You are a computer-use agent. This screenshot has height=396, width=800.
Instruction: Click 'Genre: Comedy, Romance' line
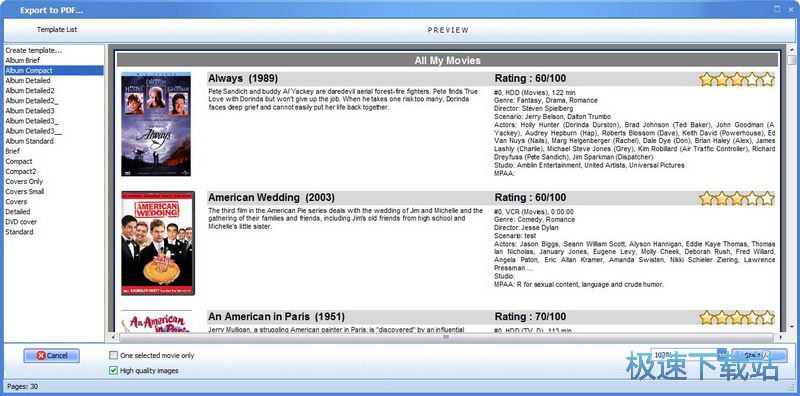coord(534,219)
